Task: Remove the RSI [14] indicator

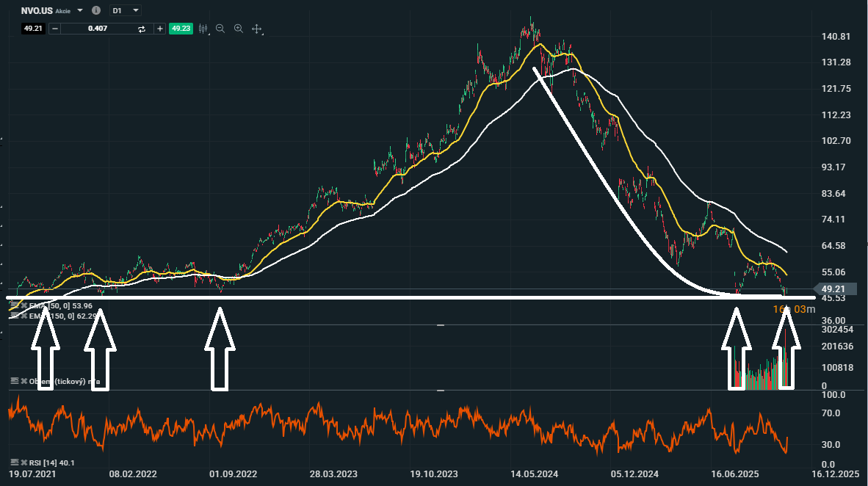Action: click(24, 463)
